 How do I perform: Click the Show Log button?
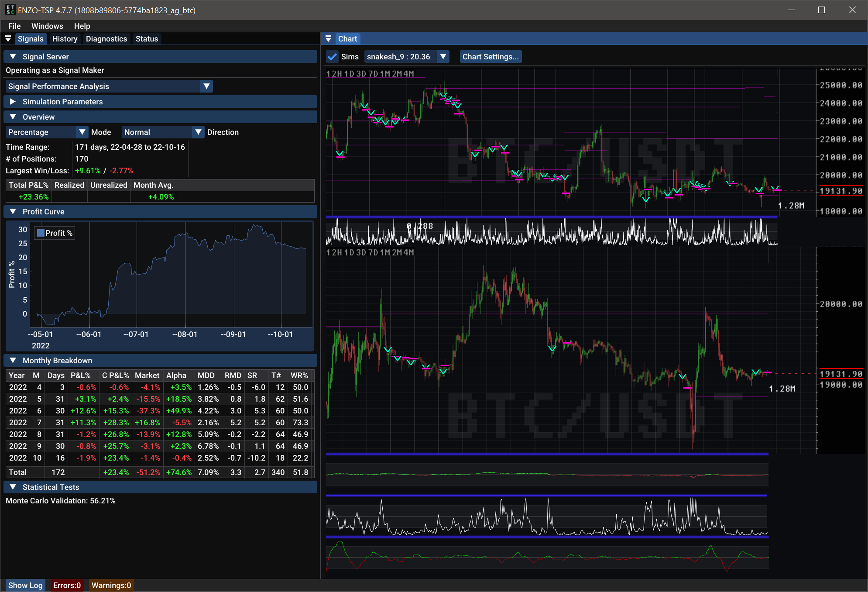[25, 585]
